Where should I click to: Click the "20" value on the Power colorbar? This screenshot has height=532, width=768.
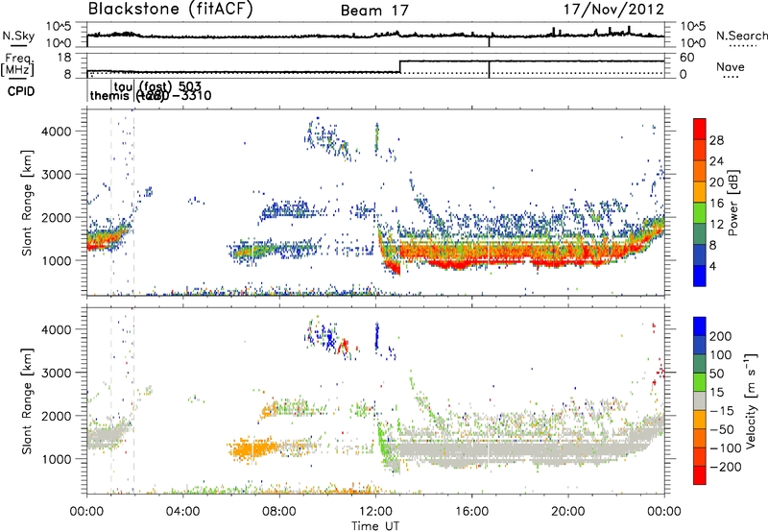pyautogui.click(x=716, y=182)
